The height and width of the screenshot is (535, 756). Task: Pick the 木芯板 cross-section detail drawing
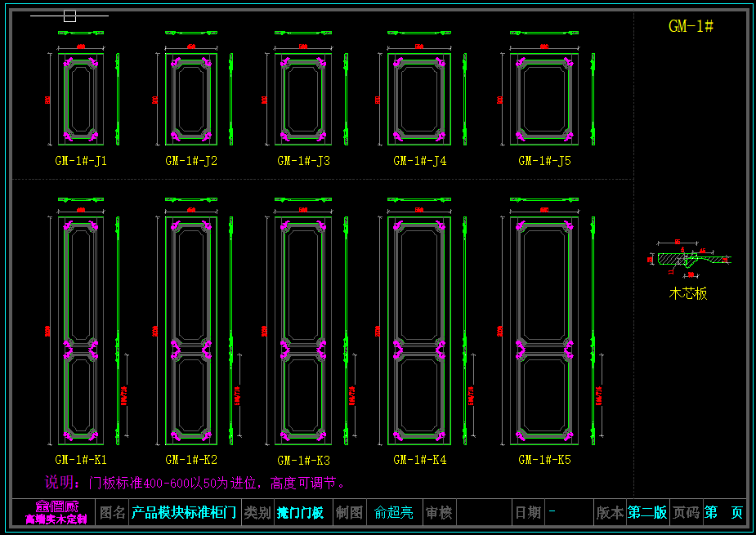click(690, 259)
